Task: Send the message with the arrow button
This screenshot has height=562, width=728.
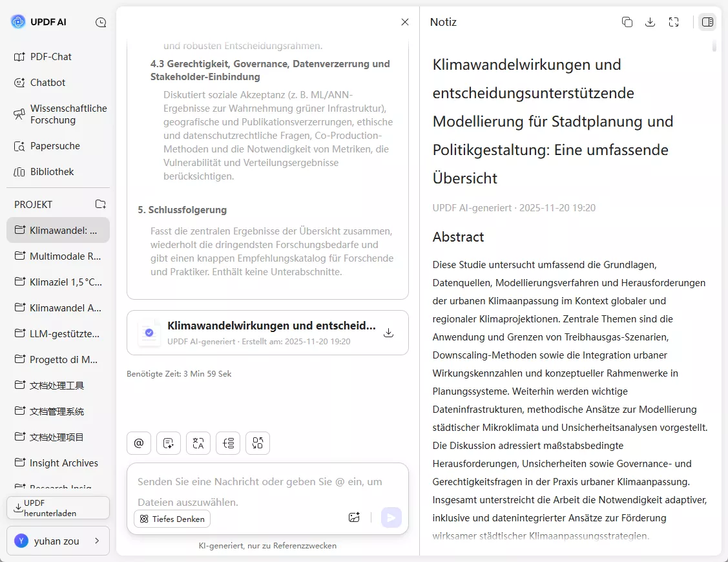Action: pyautogui.click(x=391, y=517)
